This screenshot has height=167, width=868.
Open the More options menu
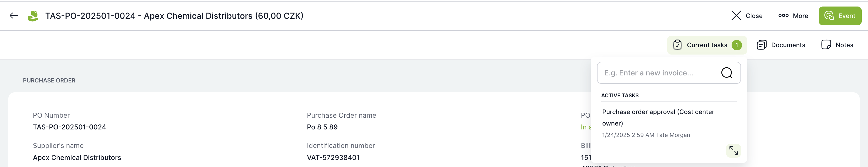coord(793,15)
